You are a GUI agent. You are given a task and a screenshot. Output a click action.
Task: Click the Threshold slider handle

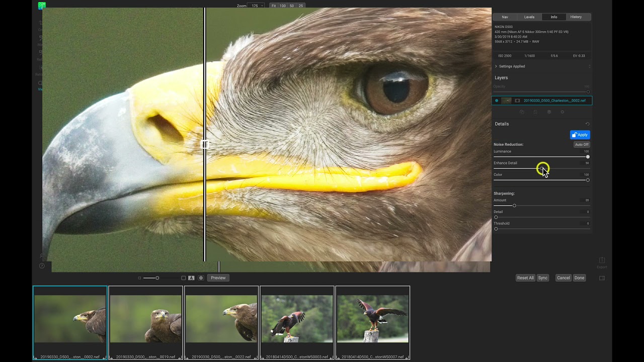tap(496, 229)
